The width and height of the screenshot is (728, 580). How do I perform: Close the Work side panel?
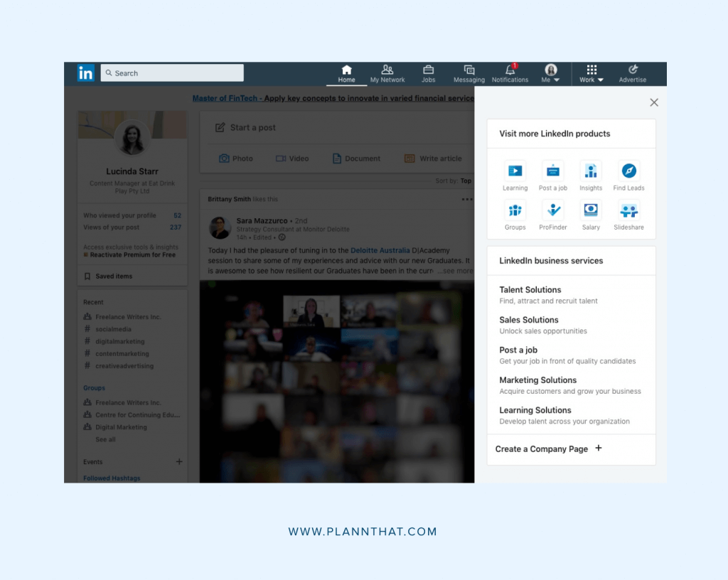(654, 102)
